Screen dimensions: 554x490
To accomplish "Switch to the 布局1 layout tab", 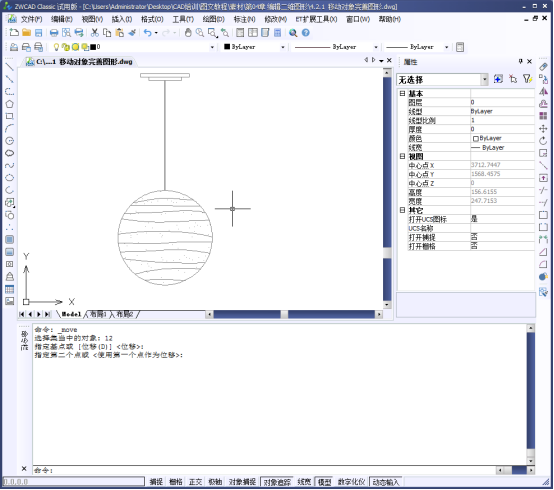I will (98, 314).
